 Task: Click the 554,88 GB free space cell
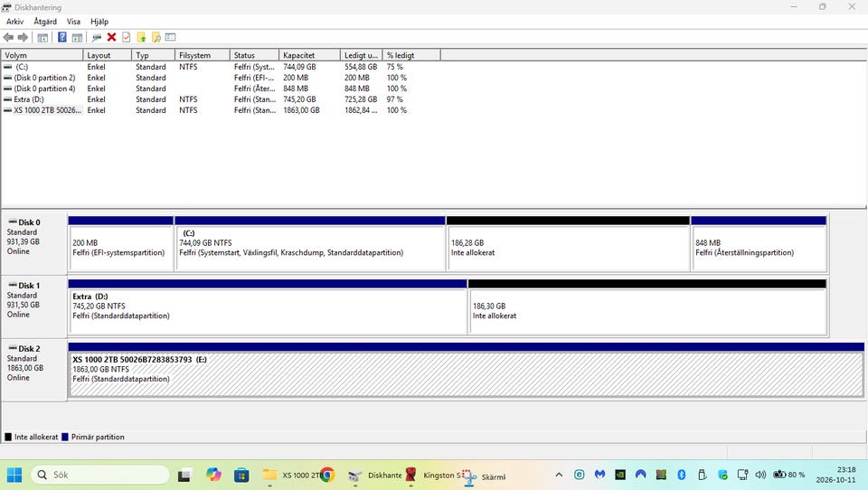pyautogui.click(x=361, y=67)
